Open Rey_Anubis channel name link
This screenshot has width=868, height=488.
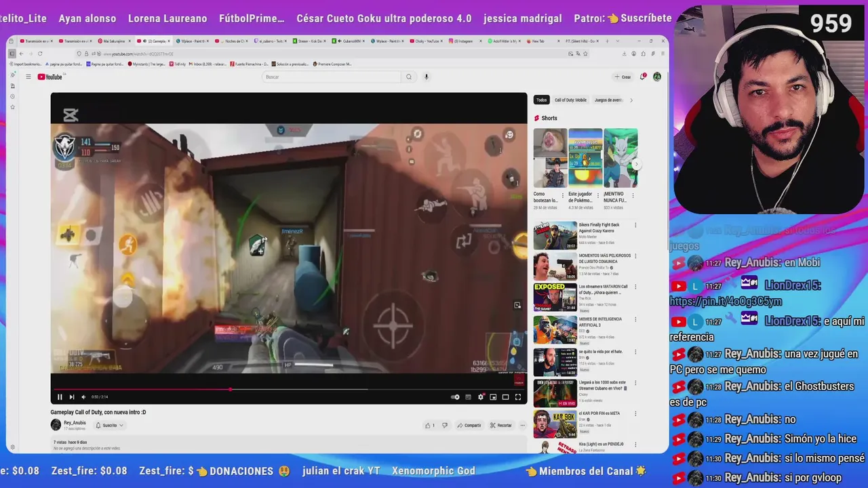pos(75,423)
